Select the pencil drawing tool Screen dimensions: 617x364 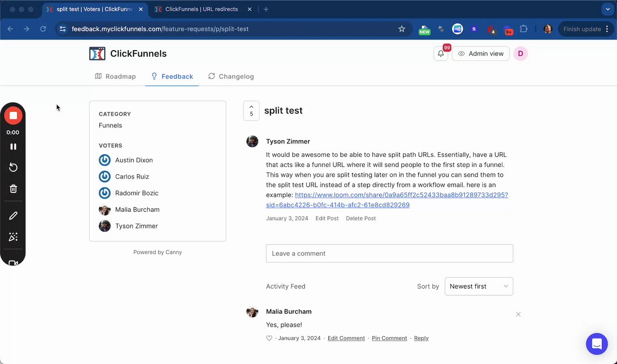[x=13, y=216]
